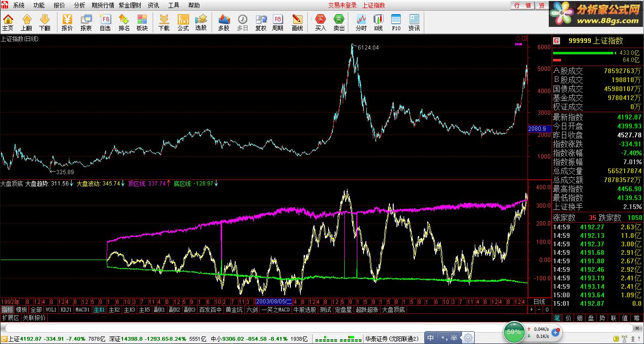Click the plus zoom-in chart button
644x344 pixels.
point(531,310)
